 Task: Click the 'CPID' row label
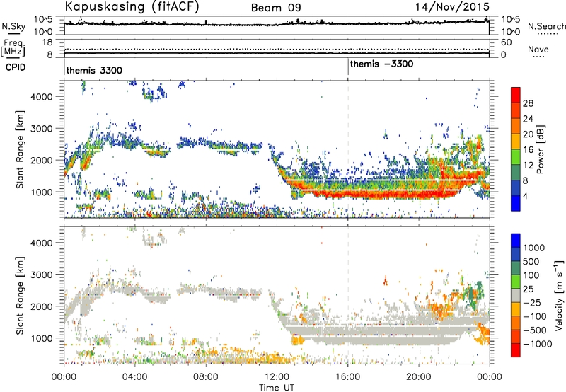(16, 67)
